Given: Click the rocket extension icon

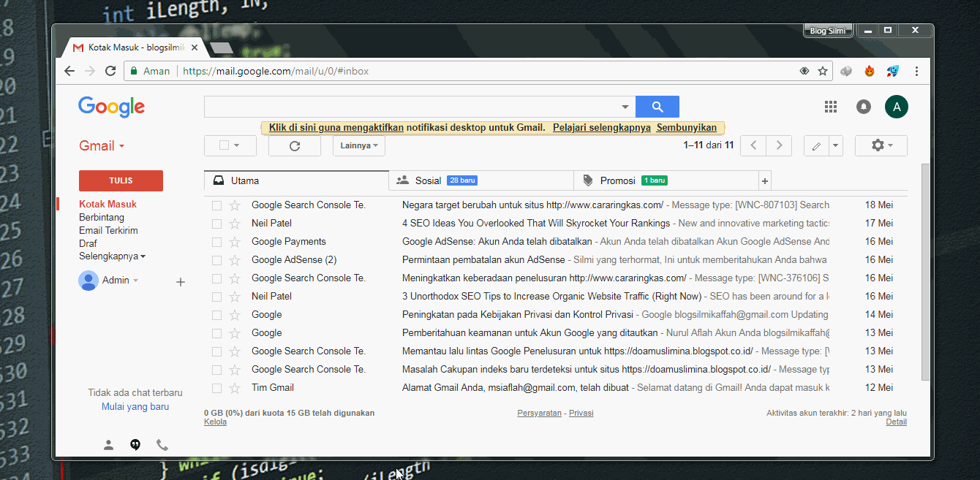Looking at the screenshot, I should click(x=893, y=71).
